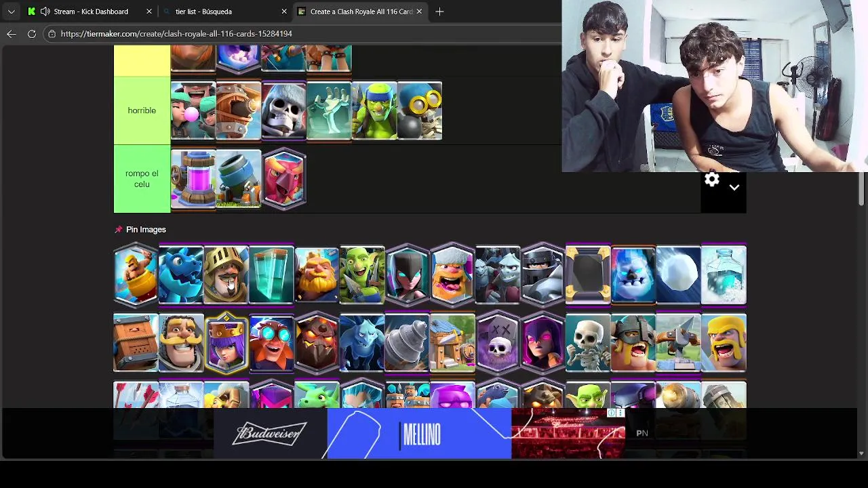Select the blue-roofed hut building card

pos(452,343)
